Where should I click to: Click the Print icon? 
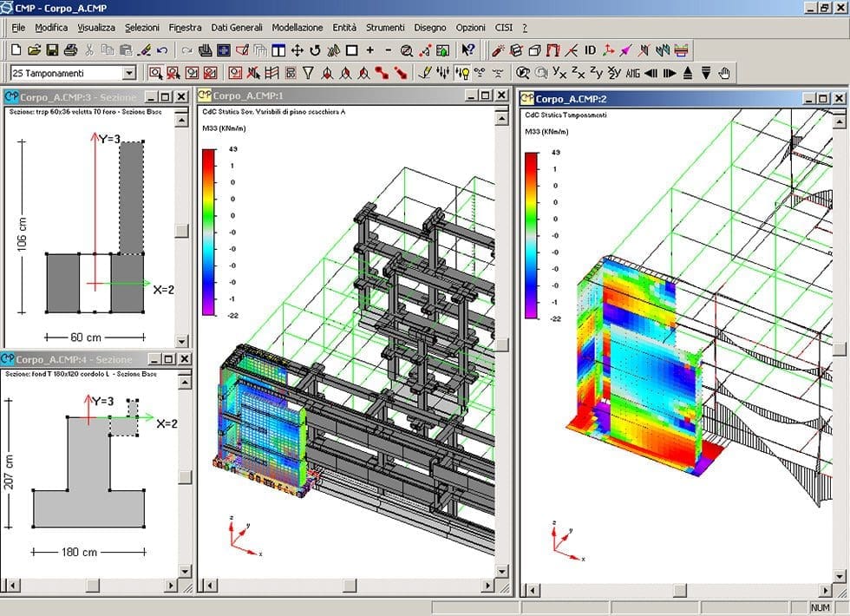coord(70,50)
